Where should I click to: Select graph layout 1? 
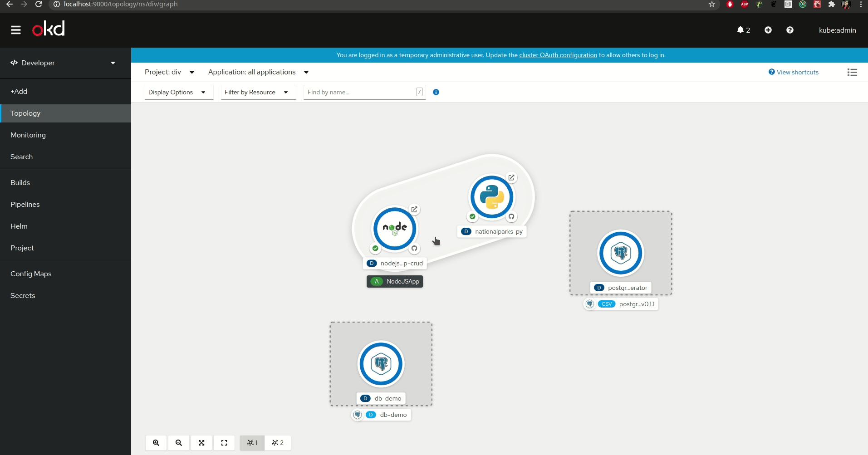(x=252, y=443)
